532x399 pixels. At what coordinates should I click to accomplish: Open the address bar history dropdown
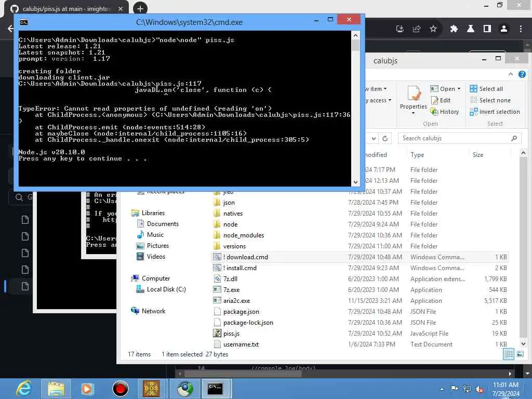pos(374,138)
